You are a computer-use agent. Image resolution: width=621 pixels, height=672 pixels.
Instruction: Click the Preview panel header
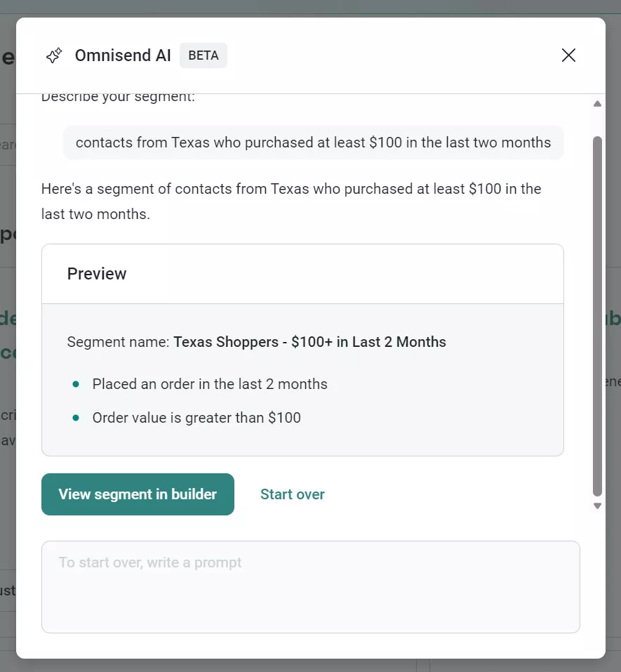[x=97, y=274]
